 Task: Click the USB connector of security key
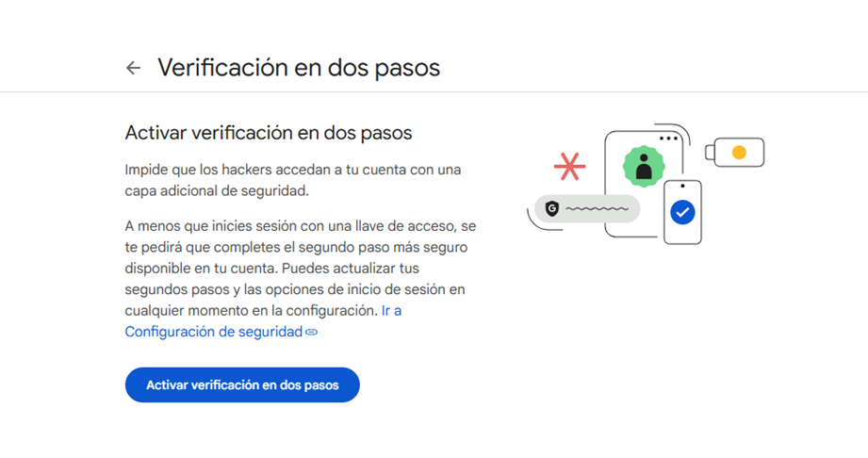710,153
